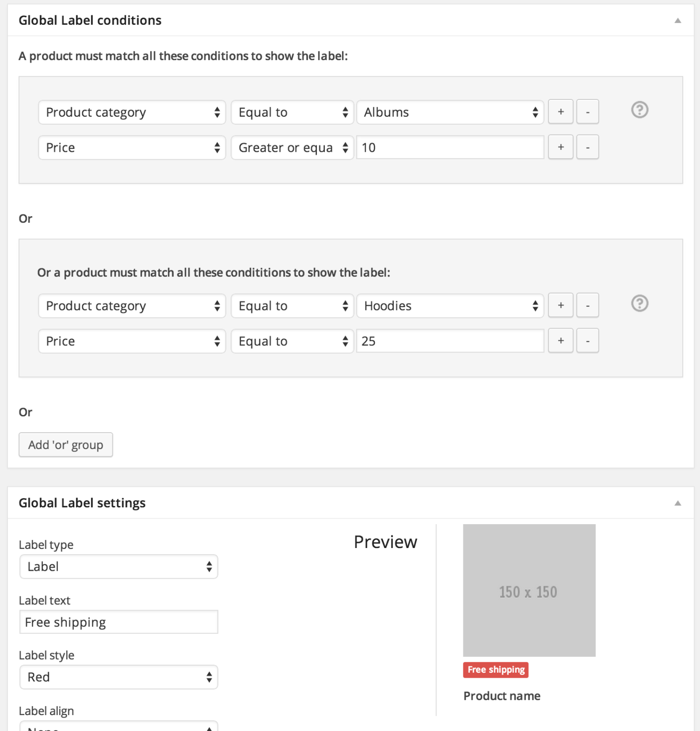Open the Label style dropdown showing Red

point(119,677)
